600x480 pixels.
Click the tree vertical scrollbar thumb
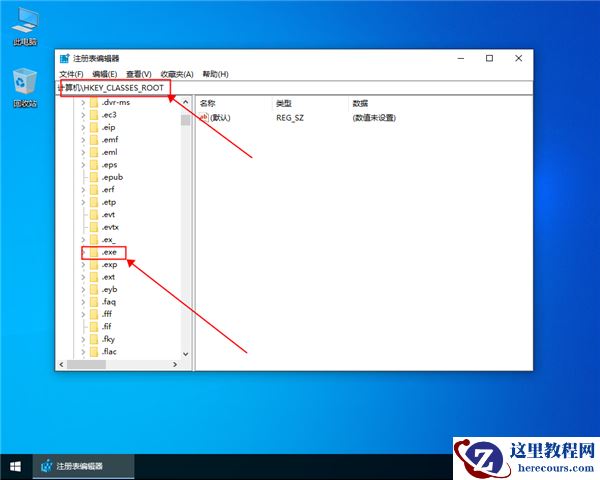[186, 120]
